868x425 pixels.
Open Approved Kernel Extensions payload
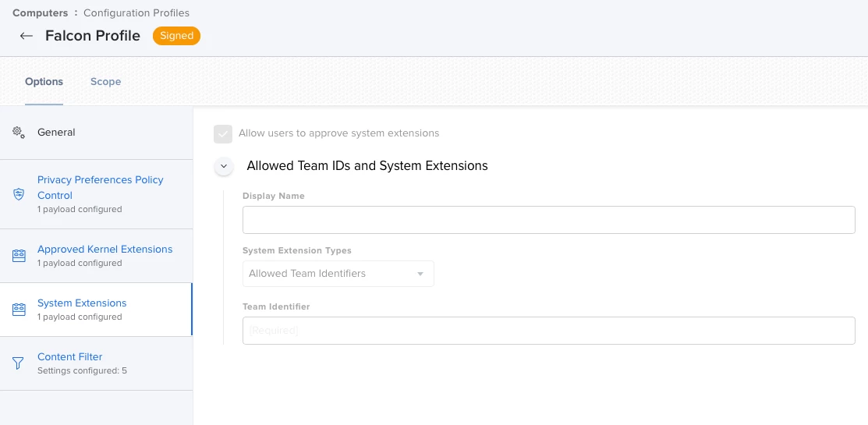(x=97, y=256)
